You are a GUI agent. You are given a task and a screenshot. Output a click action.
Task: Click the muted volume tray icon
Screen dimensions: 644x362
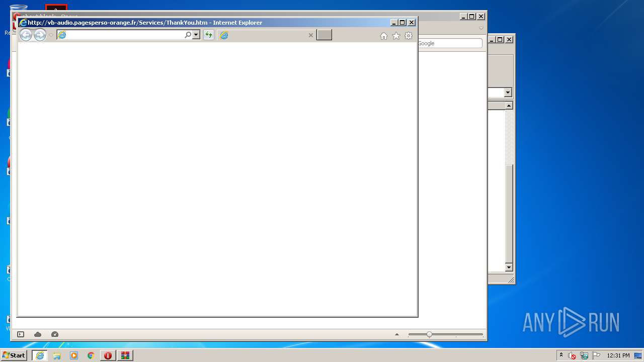click(572, 355)
